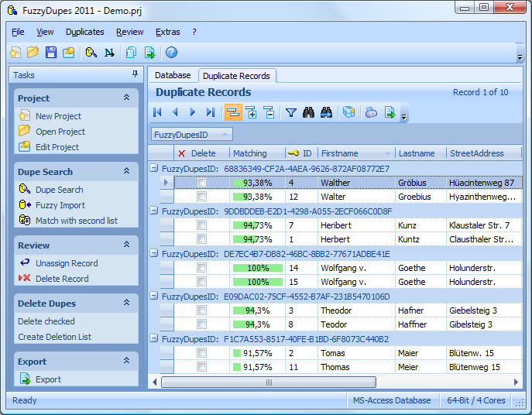
Task: Switch to the Database tab
Action: 173,75
